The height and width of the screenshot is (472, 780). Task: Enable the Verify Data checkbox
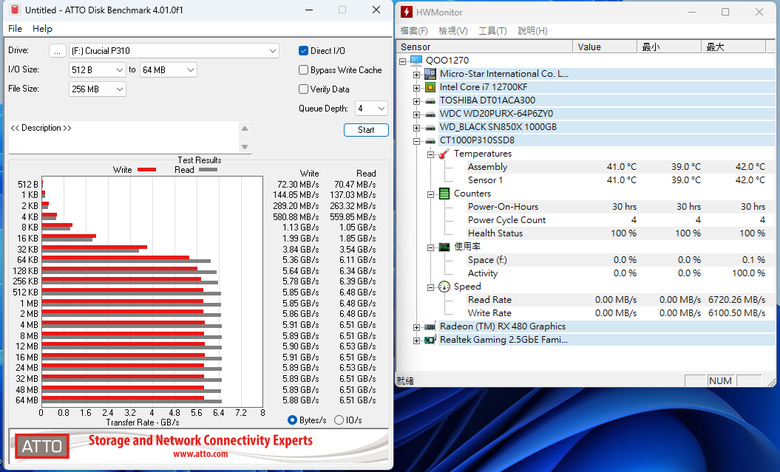pyautogui.click(x=303, y=89)
